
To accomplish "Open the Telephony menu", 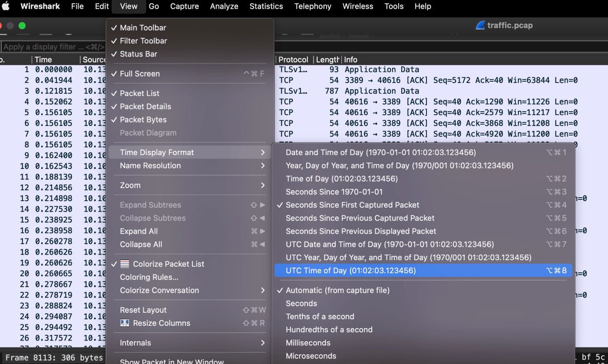I will coord(313,6).
